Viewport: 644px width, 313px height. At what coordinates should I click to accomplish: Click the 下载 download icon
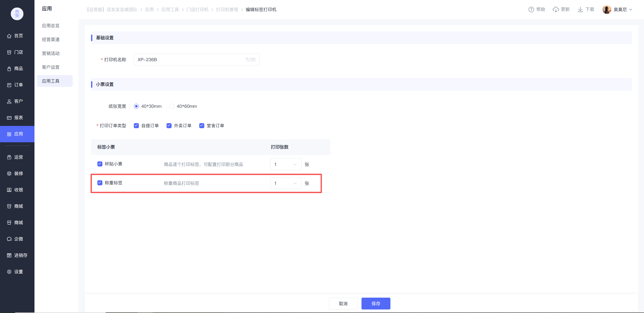pos(580,10)
